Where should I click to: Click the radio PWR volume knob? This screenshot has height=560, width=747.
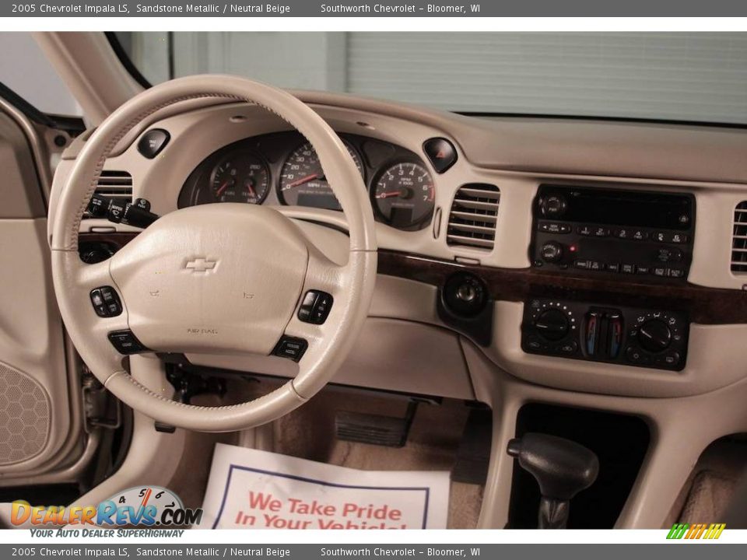point(552,206)
